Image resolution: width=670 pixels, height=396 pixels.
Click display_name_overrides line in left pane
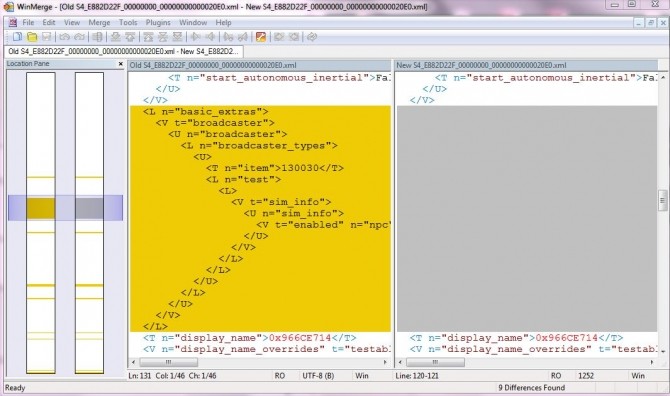click(267, 349)
